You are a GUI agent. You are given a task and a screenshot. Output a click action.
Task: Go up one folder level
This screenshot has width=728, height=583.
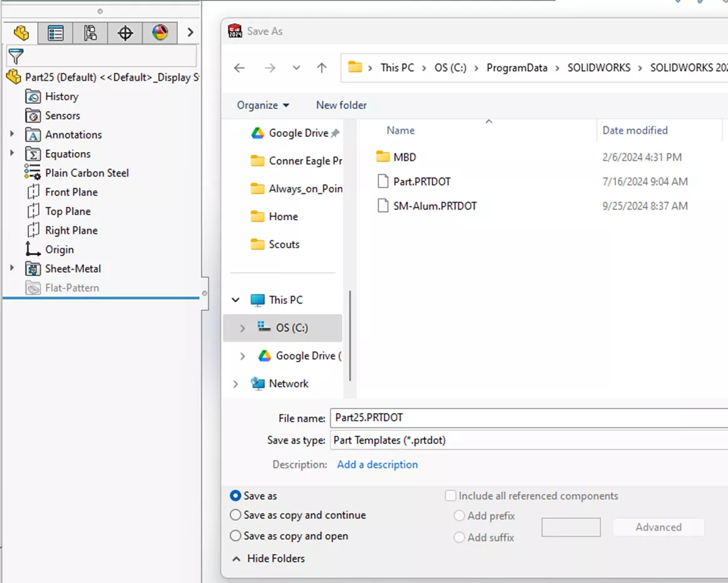coord(321,68)
